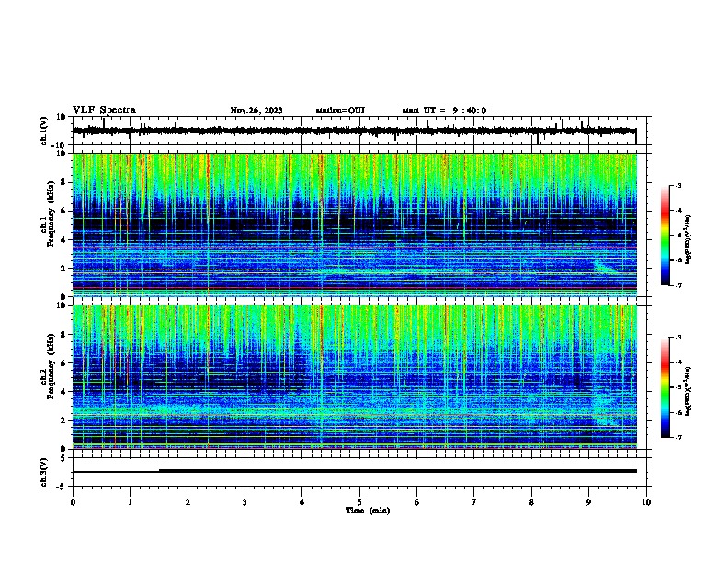Select the "start UT = 9 : 40: 0" text
Image resolution: width=728 pixels, height=563 pixels.
pyautogui.click(x=444, y=110)
